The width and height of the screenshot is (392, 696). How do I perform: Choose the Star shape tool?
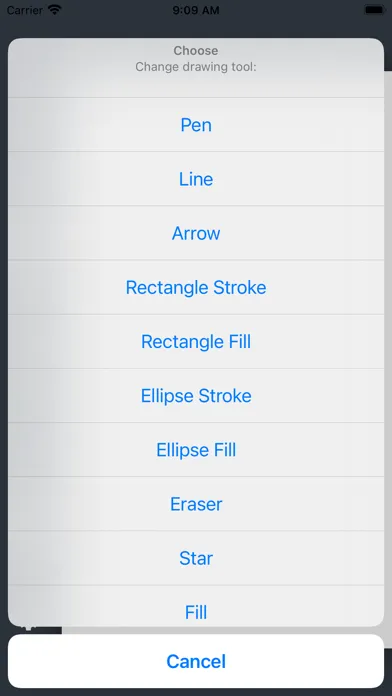tap(196, 558)
